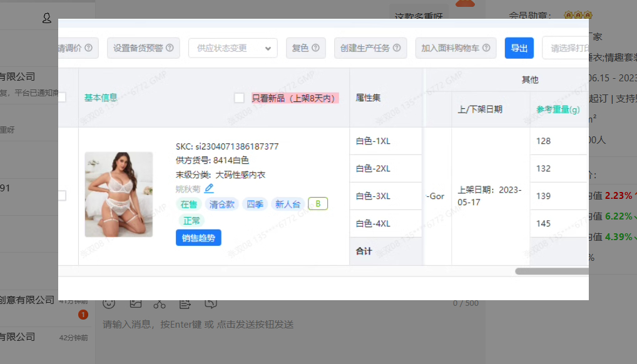Click the quick reply list icon in chat toolbar

[x=185, y=303]
